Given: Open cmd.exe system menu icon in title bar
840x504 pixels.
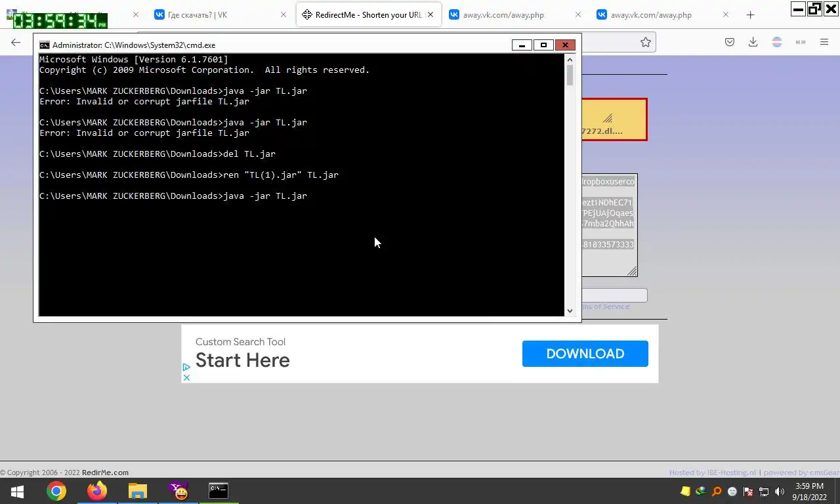Looking at the screenshot, I should coord(45,45).
